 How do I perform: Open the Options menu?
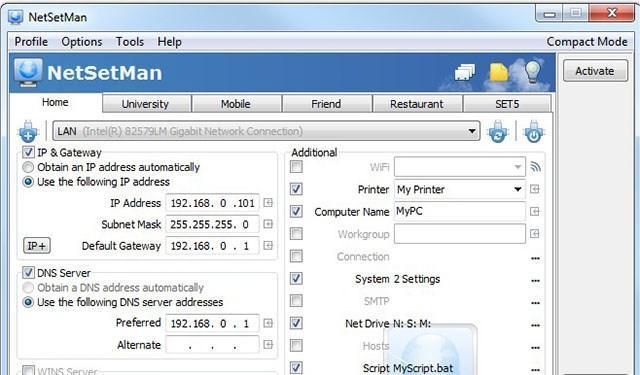[x=82, y=42]
